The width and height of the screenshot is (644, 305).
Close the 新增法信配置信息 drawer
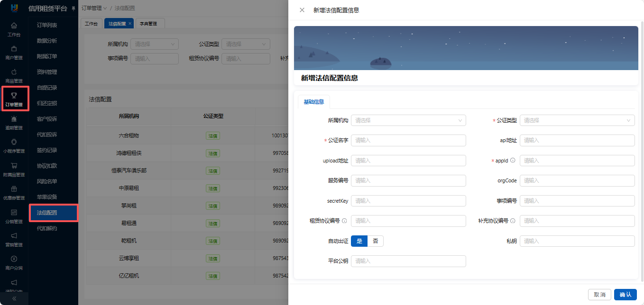[x=302, y=10]
